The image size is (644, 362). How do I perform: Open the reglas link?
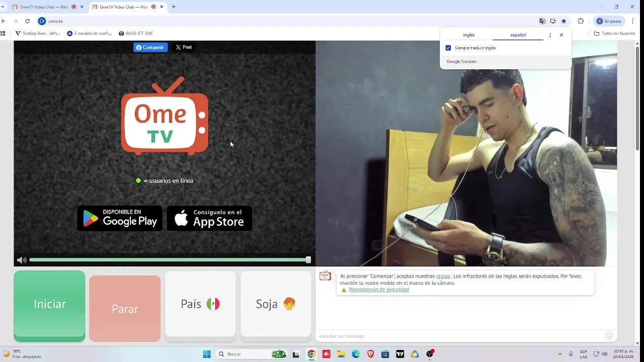(443, 276)
